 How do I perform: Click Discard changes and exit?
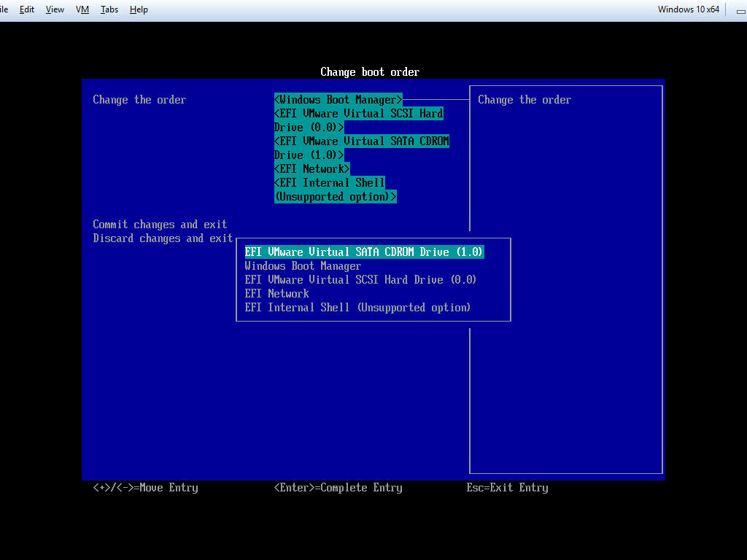163,238
